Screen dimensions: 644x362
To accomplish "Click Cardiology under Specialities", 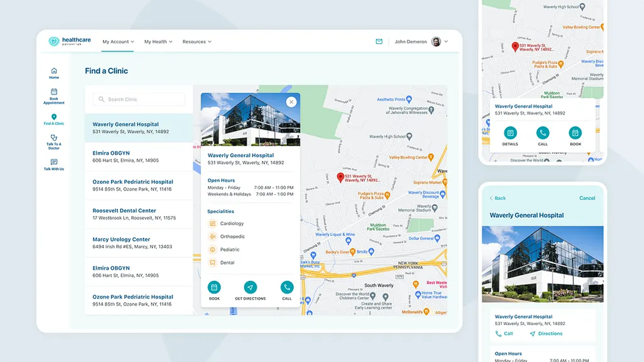I will point(226,223).
